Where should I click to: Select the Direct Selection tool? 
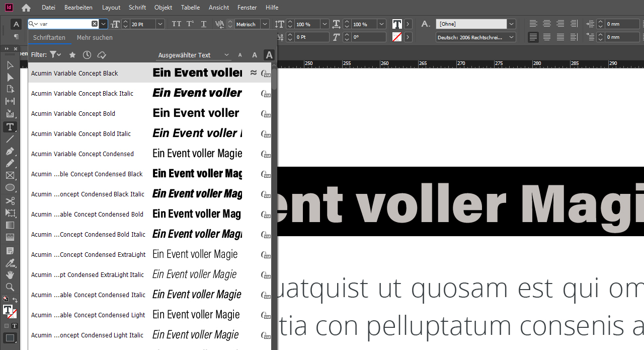pyautogui.click(x=10, y=77)
